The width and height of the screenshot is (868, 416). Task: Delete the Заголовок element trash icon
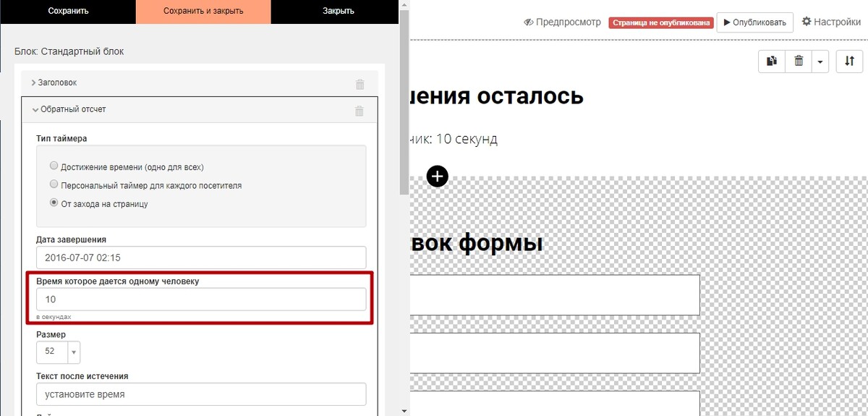pyautogui.click(x=359, y=84)
